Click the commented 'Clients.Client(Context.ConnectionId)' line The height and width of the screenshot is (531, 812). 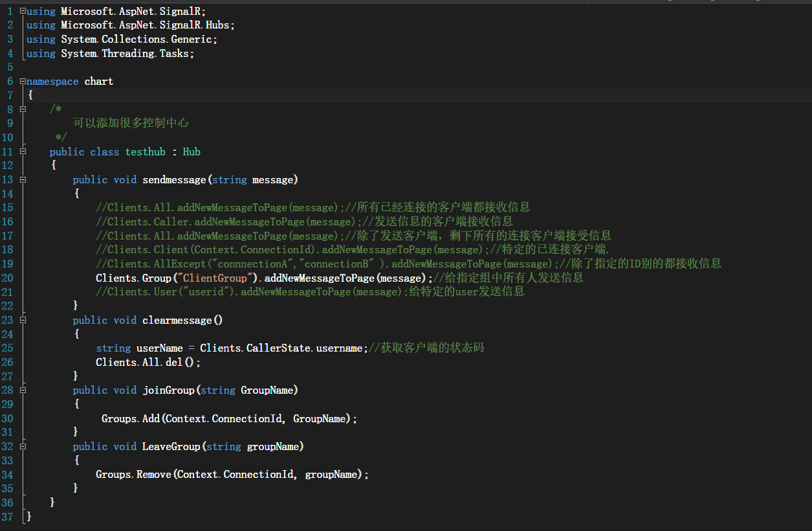(353, 250)
